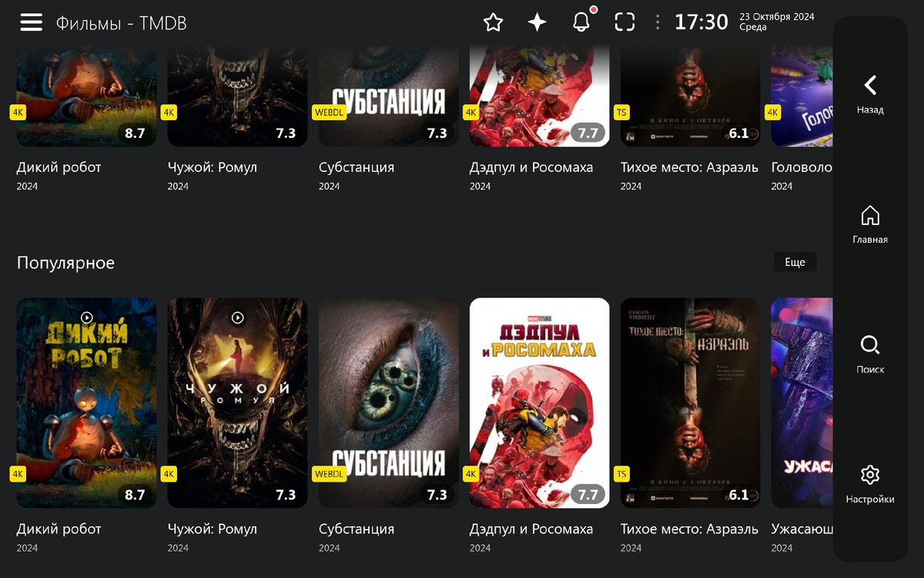Toggle fullscreen mode icon
Image resolution: width=924 pixels, height=578 pixels.
[x=624, y=22]
